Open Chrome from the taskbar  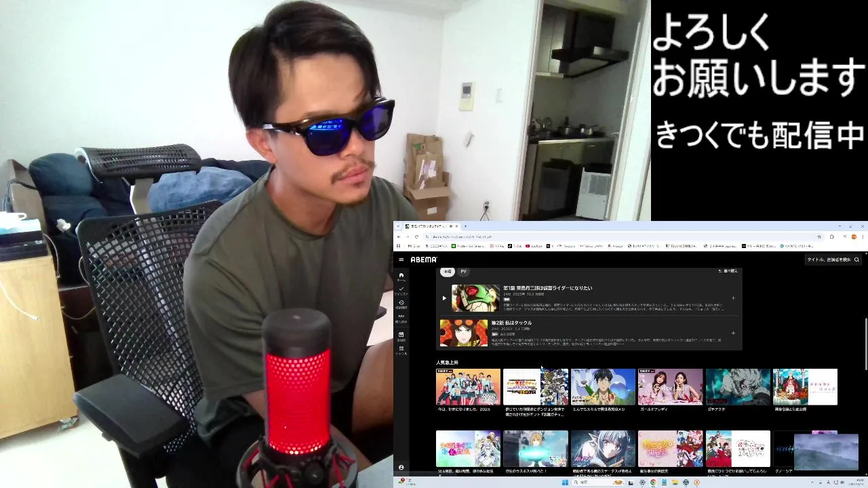[x=653, y=483]
